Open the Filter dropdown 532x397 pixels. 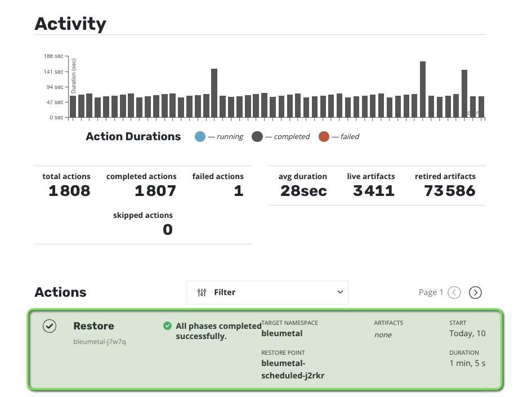click(x=267, y=292)
